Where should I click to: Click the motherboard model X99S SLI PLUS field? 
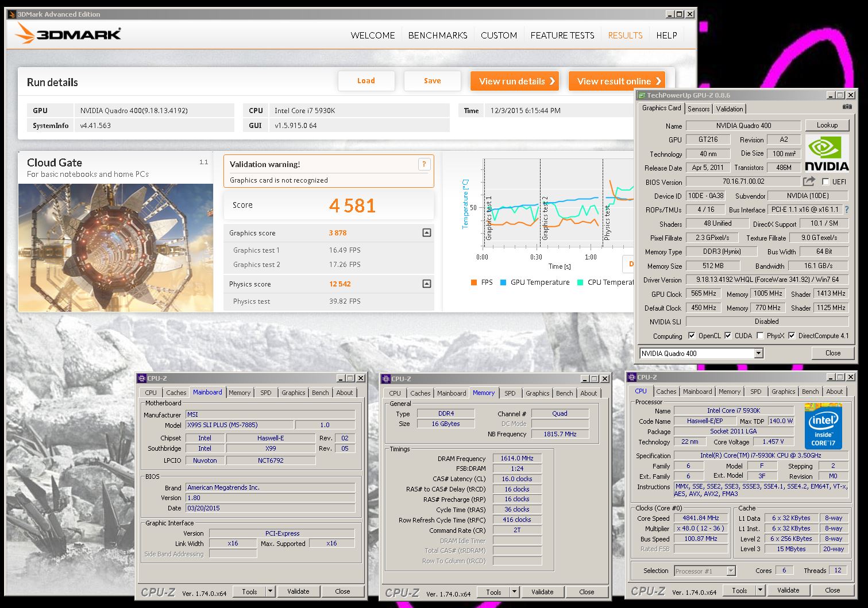239,425
